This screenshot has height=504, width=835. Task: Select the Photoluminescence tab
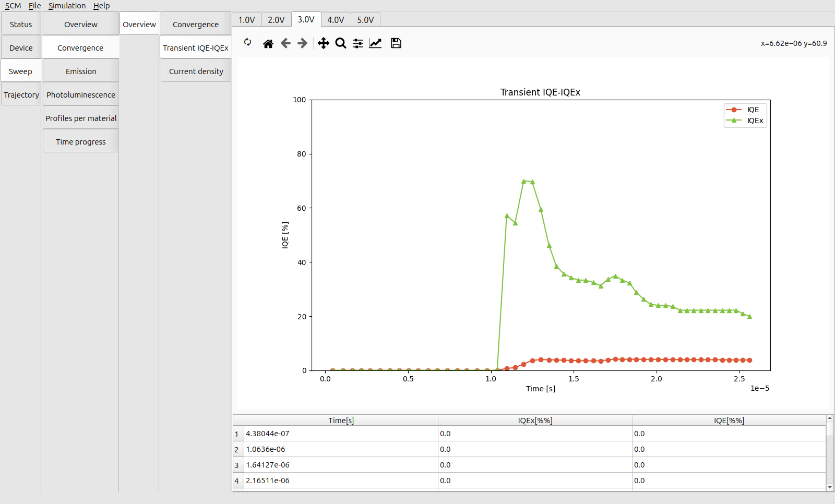tap(81, 95)
